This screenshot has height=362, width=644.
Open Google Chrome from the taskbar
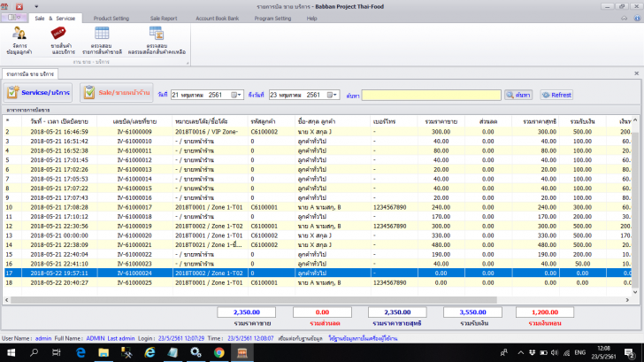click(x=218, y=352)
